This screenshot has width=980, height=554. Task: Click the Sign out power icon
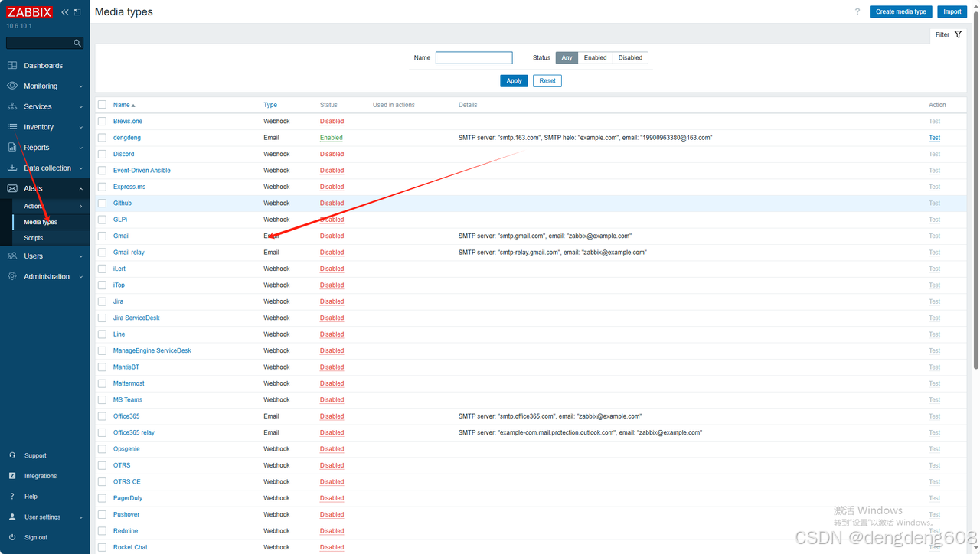[x=12, y=537]
